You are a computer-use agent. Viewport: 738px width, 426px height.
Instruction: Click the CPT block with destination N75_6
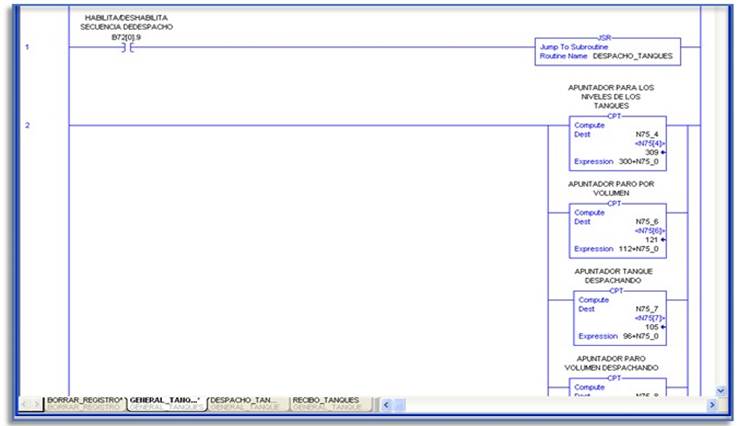click(x=618, y=231)
